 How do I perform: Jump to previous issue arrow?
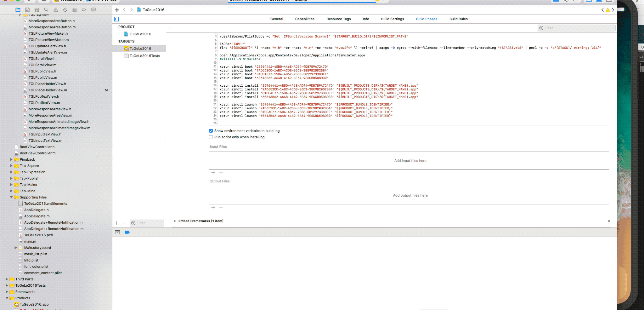603,10
